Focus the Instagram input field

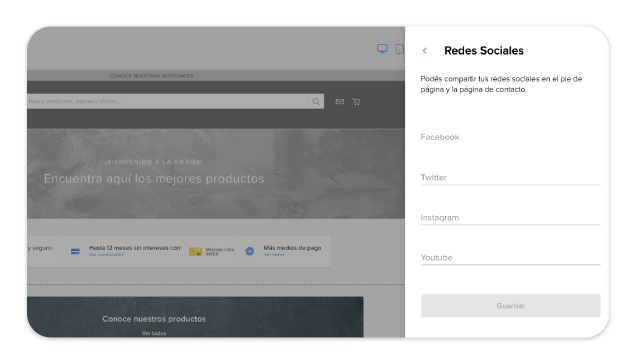click(510, 218)
